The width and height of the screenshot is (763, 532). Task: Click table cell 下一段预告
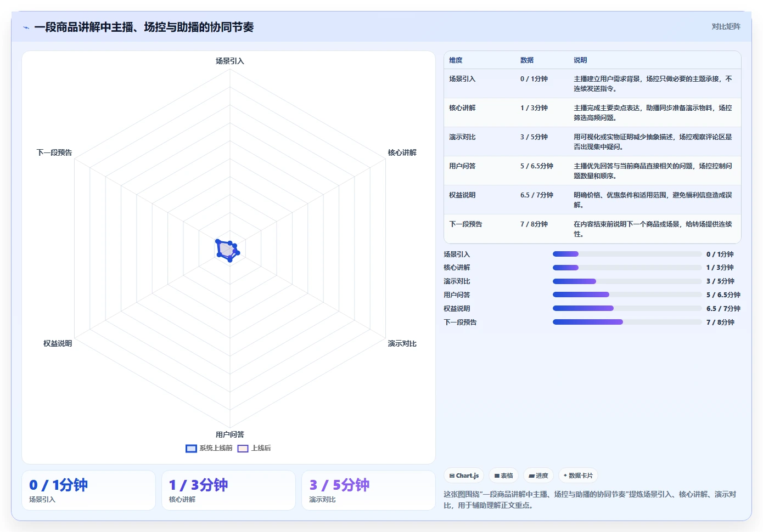[465, 224]
